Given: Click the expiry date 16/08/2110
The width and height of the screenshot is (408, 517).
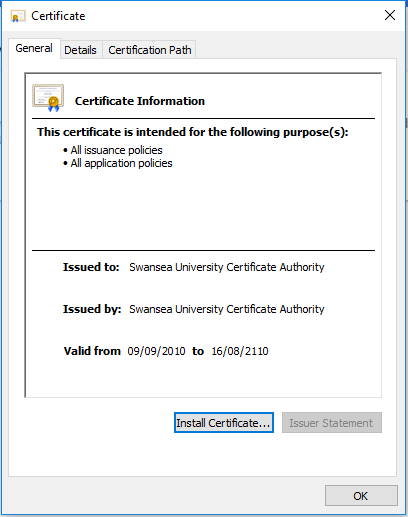Looking at the screenshot, I should tap(240, 351).
